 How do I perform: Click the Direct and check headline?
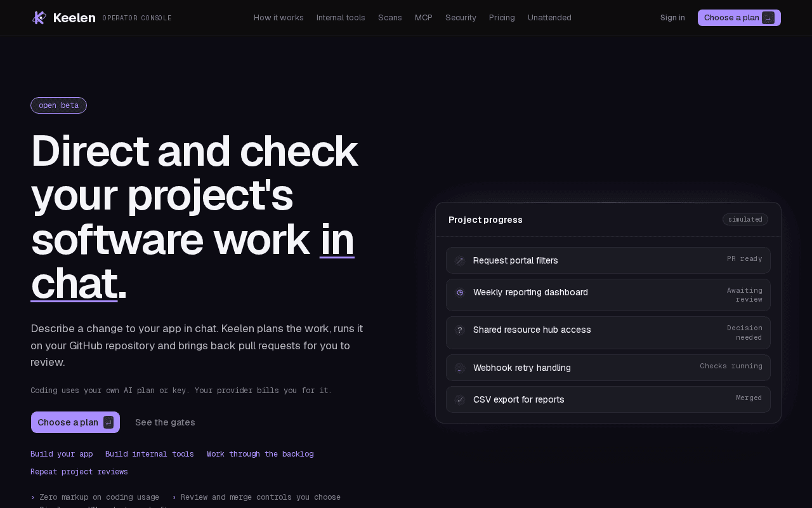(x=194, y=217)
